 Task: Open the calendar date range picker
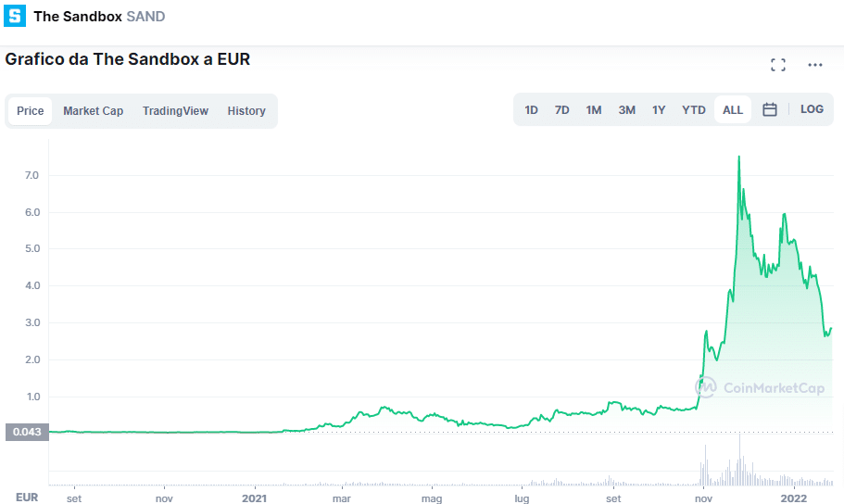[770, 110]
